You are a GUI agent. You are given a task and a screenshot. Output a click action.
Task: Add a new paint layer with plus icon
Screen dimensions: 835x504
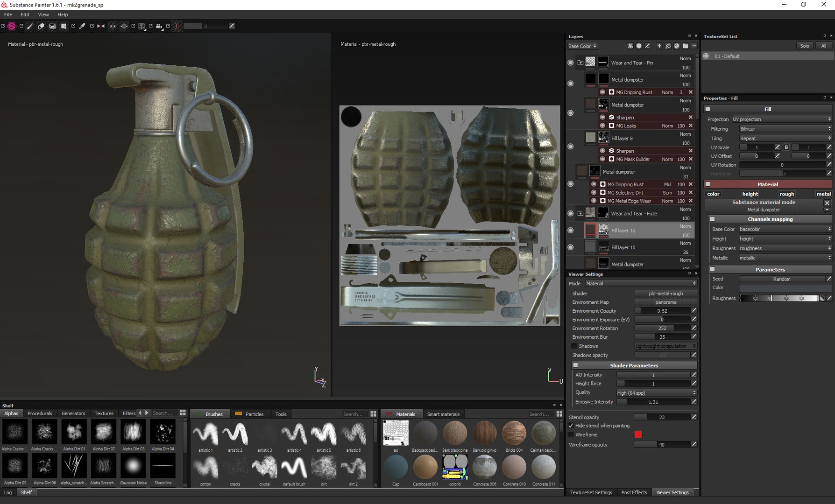click(659, 46)
